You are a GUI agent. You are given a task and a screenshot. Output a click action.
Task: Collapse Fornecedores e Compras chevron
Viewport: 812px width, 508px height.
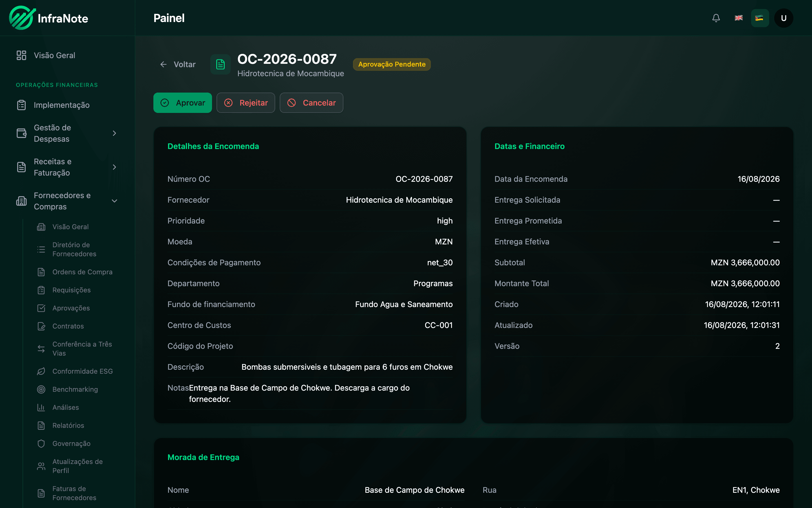point(114,201)
